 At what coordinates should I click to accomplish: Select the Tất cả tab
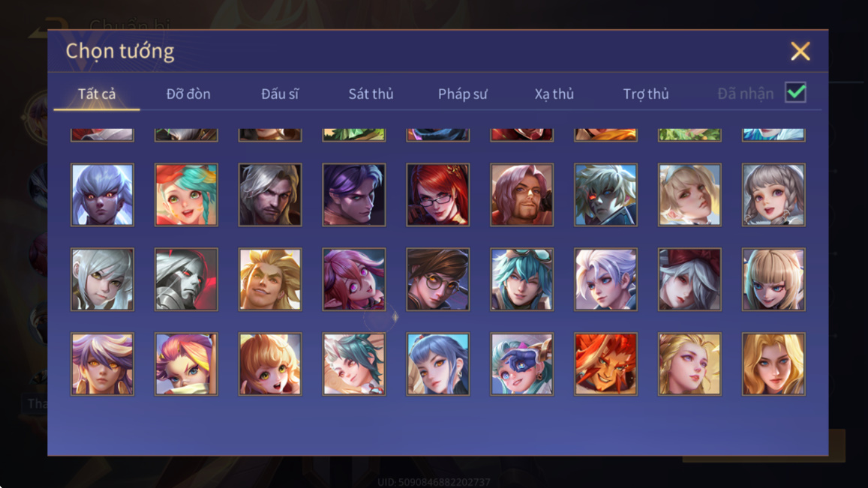coord(97,94)
